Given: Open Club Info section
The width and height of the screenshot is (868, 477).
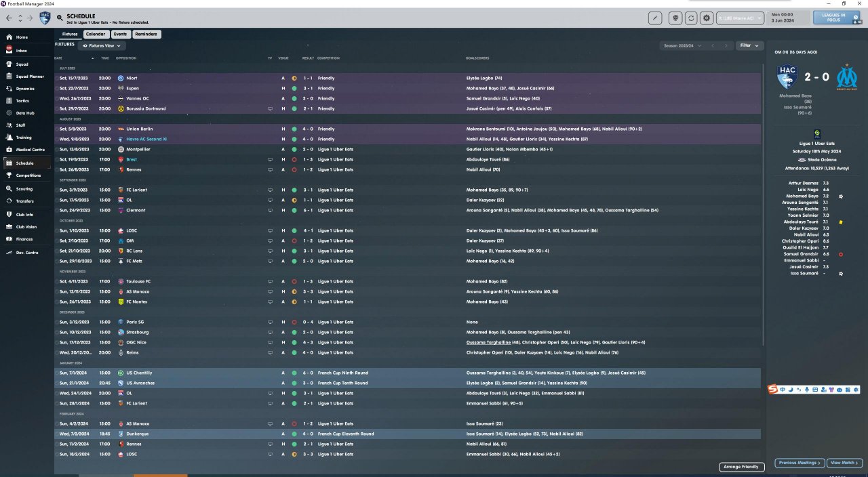Looking at the screenshot, I should (27, 215).
